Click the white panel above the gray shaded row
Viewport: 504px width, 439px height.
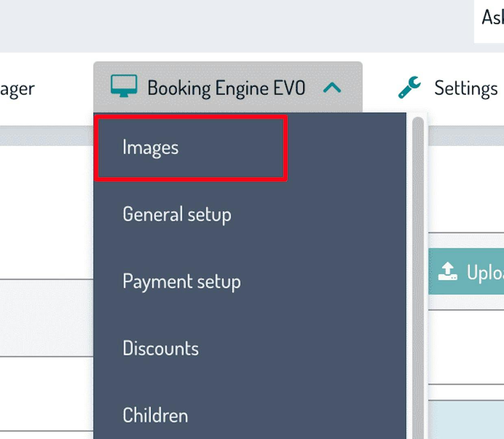pyautogui.click(x=46, y=212)
